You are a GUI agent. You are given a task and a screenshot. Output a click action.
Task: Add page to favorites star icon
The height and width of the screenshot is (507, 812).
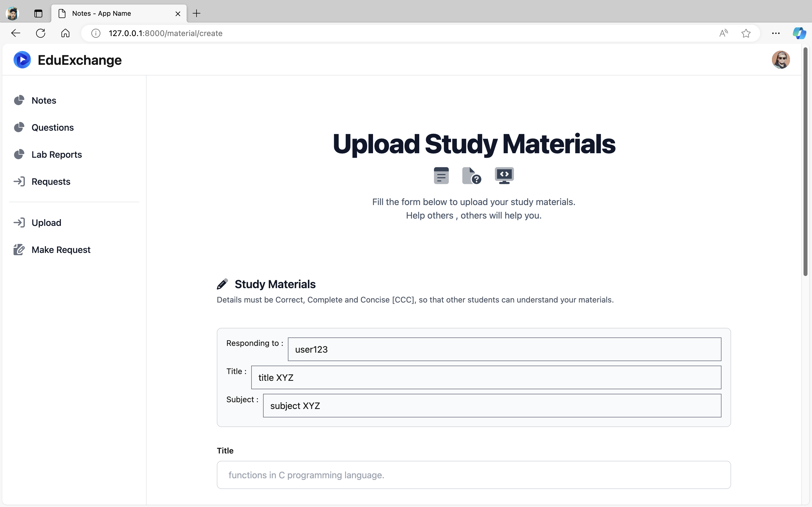745,33
